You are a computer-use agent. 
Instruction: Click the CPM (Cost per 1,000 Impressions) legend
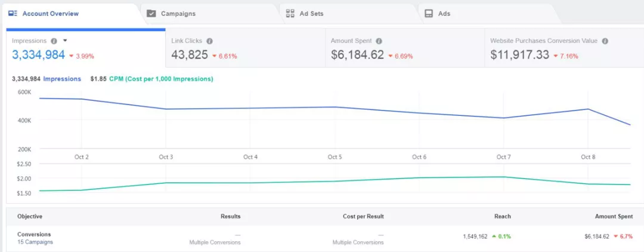(x=162, y=79)
